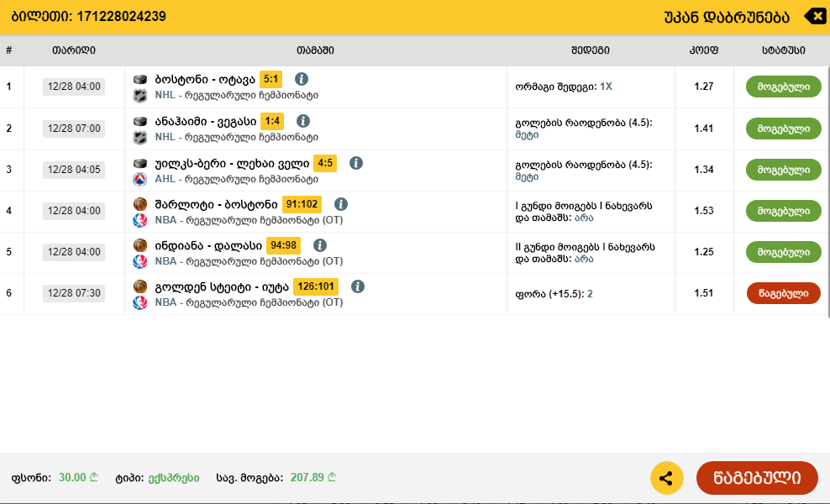The height and width of the screenshot is (504, 830).
Task: Click potential win 207.89
Action: [313, 477]
